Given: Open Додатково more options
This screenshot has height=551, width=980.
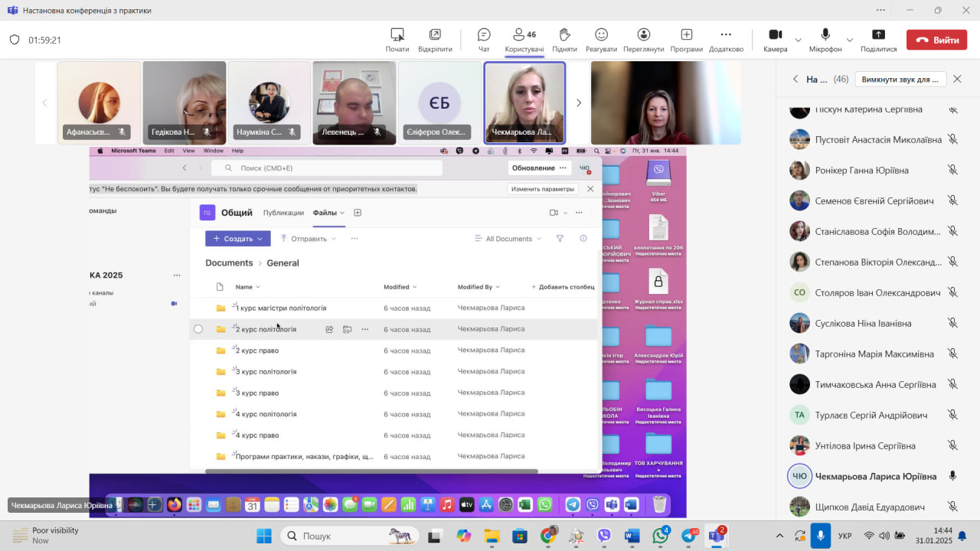Looking at the screenshot, I should pyautogui.click(x=726, y=40).
